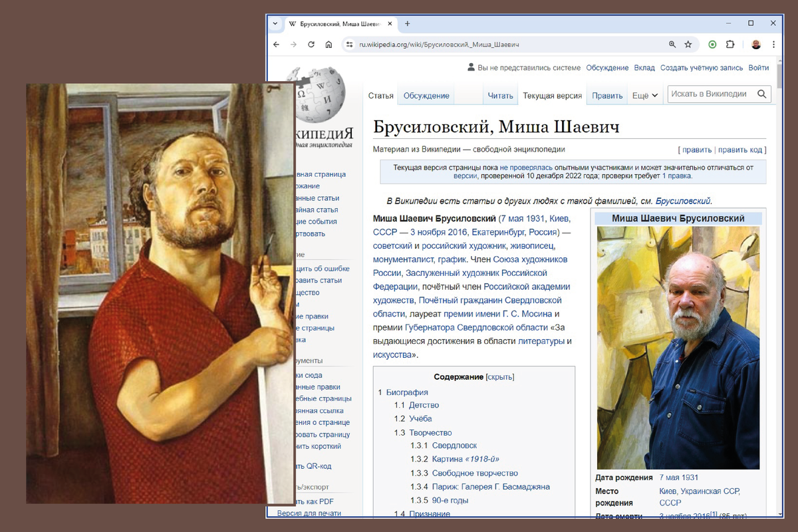Screen dimensions: 798x532
Task: Click the infobox photo of Брусиловский
Action: [x=678, y=348]
